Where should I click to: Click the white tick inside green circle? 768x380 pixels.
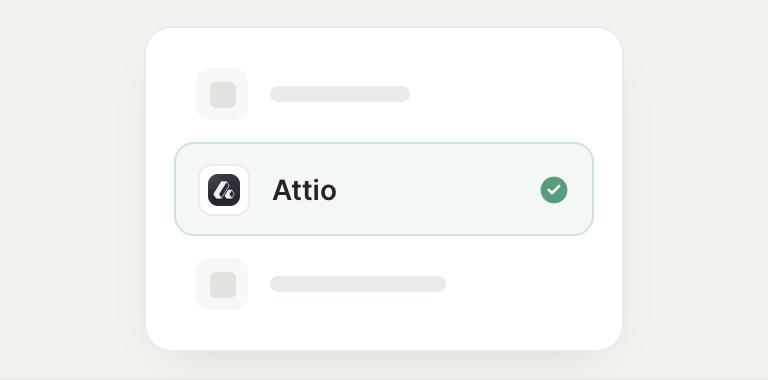[554, 190]
